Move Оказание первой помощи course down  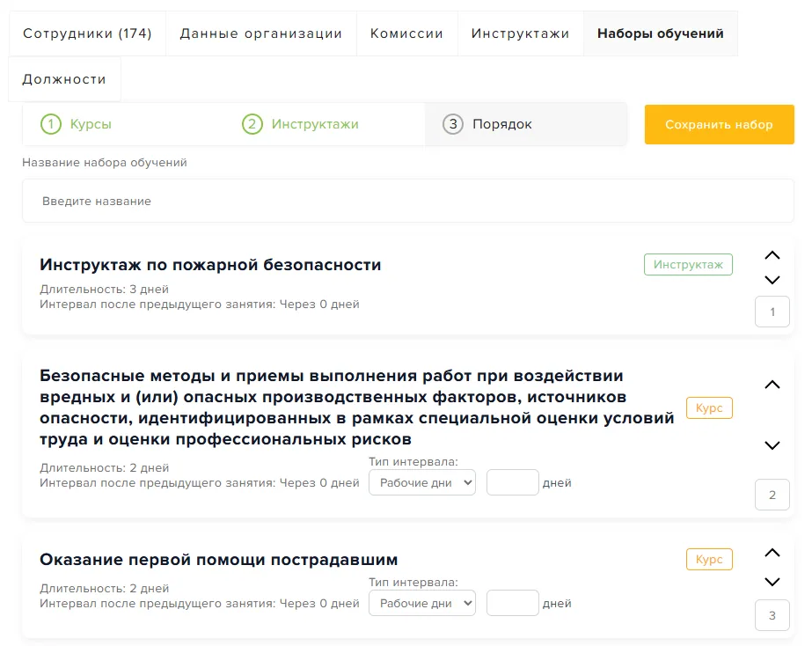click(x=772, y=582)
